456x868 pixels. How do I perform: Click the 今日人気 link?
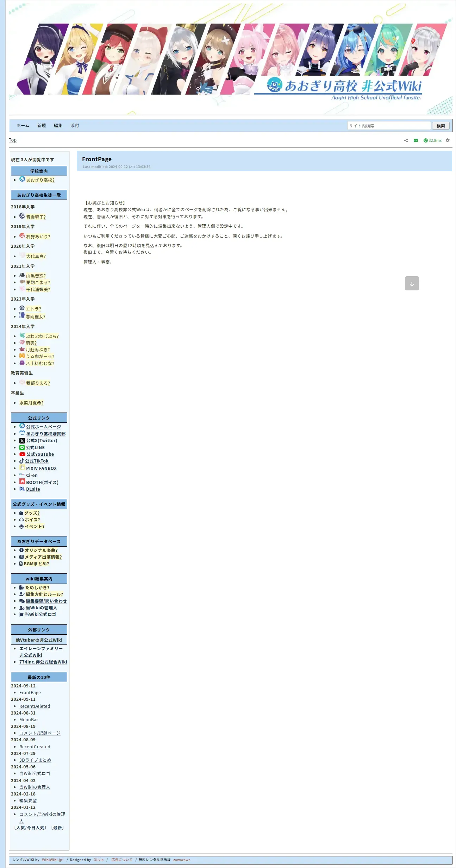tap(36, 828)
